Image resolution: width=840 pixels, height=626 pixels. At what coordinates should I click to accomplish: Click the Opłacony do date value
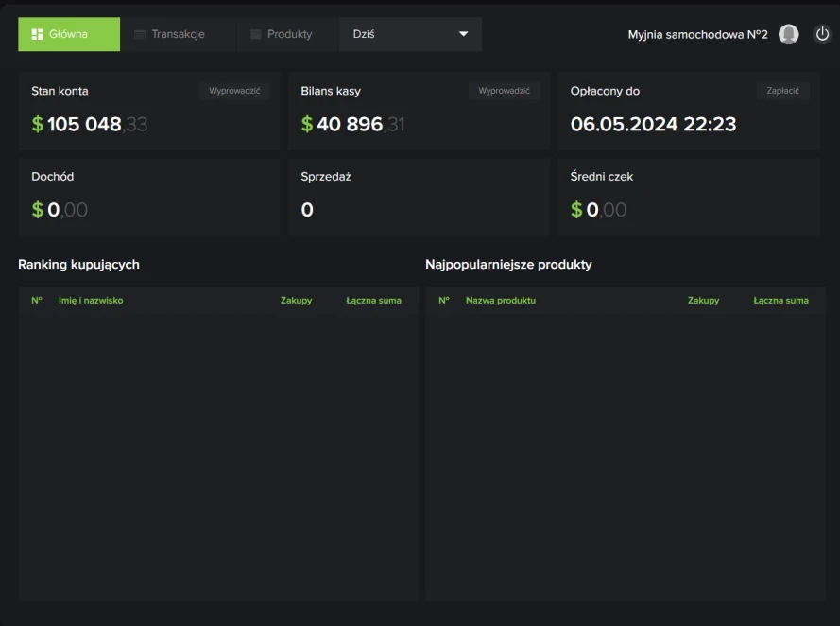pyautogui.click(x=653, y=124)
